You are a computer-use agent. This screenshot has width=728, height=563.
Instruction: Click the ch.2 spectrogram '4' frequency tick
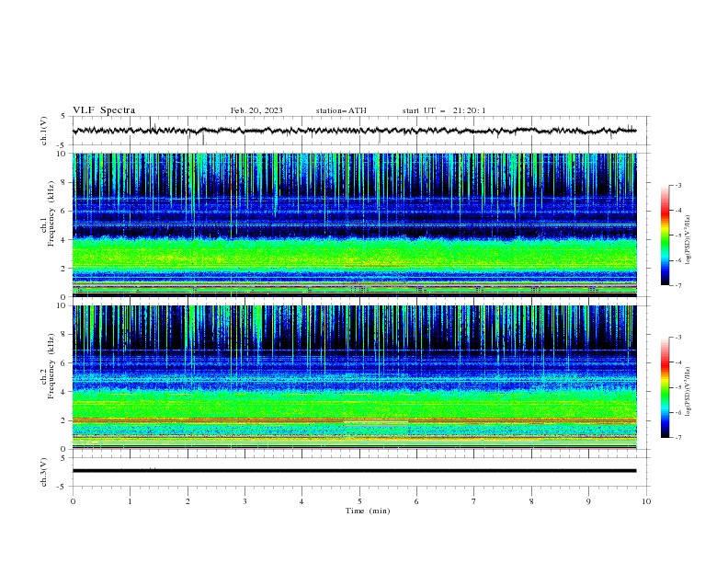point(64,392)
